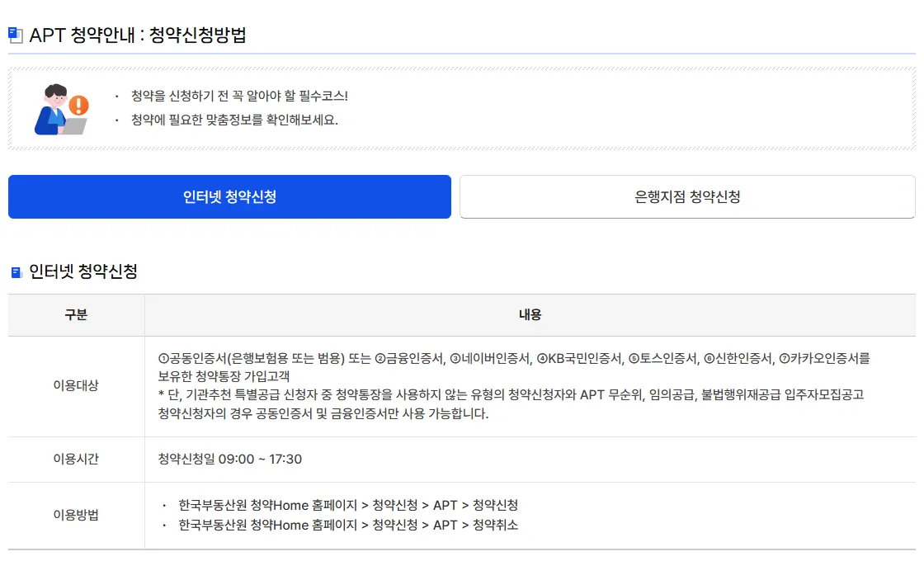Click the 인터넷 청약신청 section heading
Viewport: 924px width, 561px height.
83,271
